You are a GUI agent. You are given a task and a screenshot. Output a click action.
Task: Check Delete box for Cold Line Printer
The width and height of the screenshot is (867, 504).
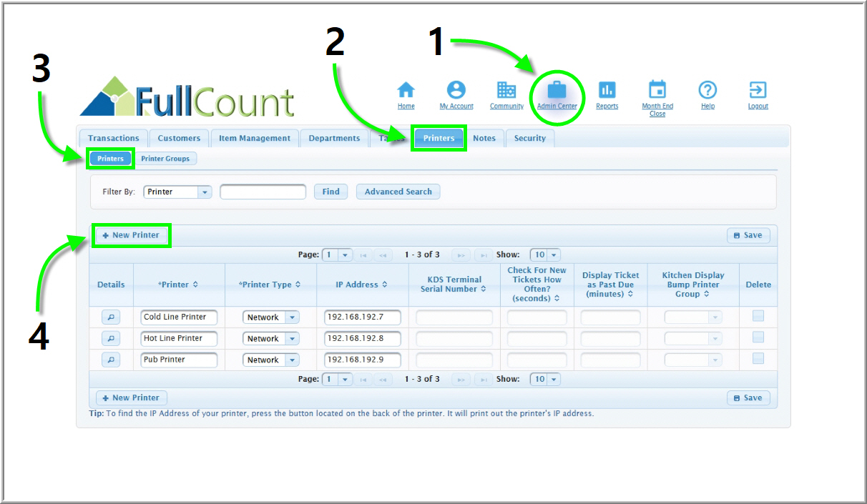(x=758, y=316)
